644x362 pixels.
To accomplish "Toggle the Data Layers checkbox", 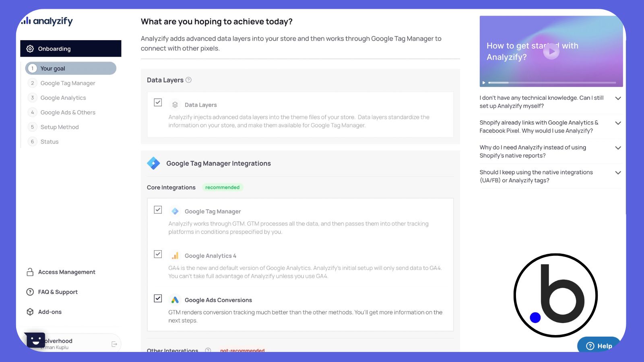I will coord(158,103).
